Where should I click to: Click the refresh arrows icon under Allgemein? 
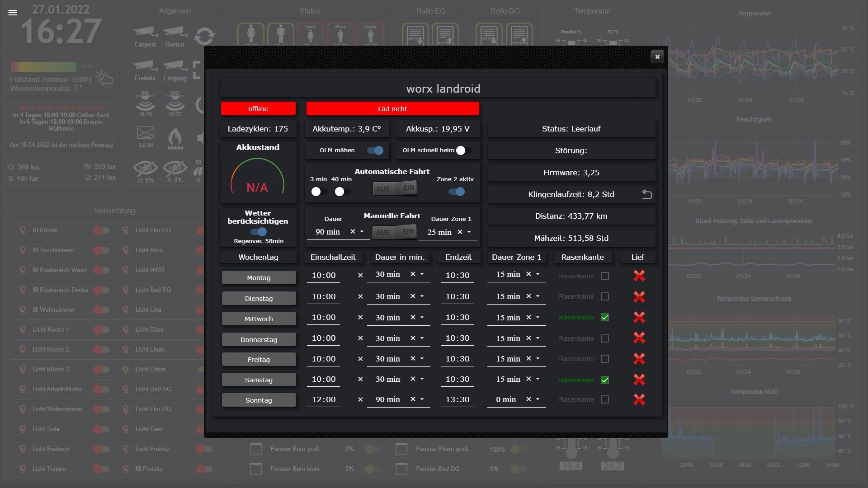[204, 36]
